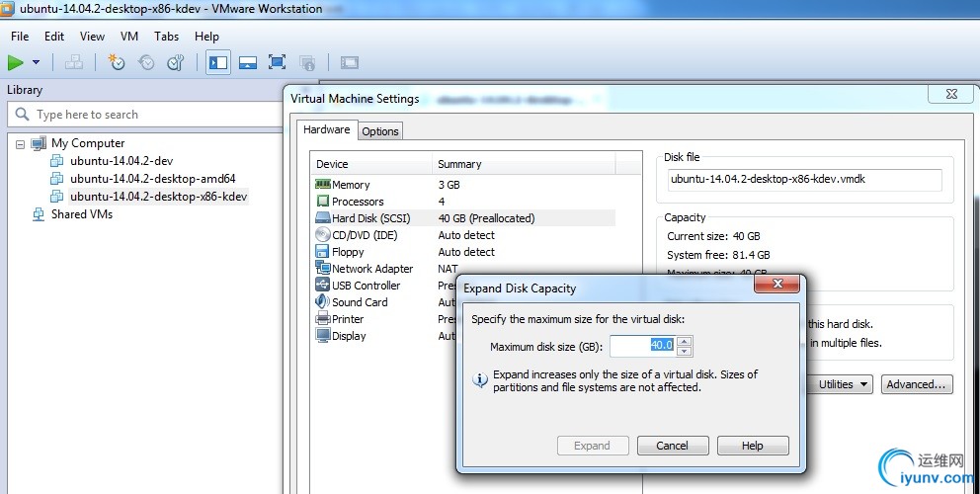Click the 'Current size: 40 GB' text
The height and width of the screenshot is (494, 980).
click(x=713, y=236)
